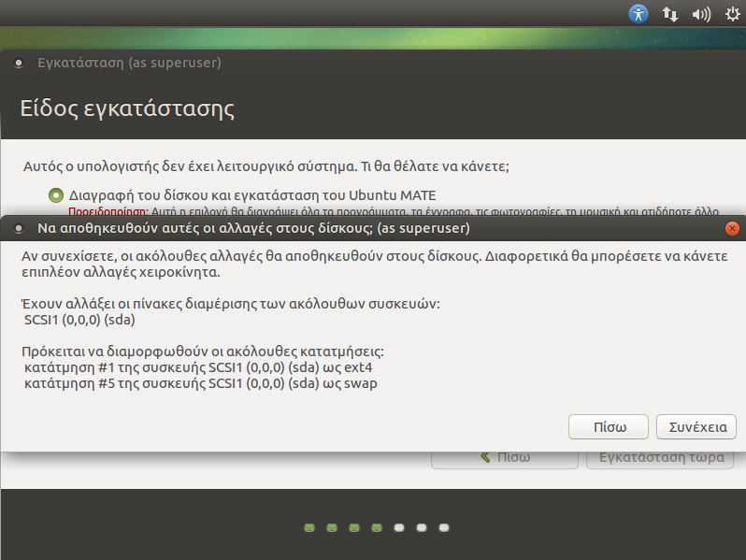The height and width of the screenshot is (560, 746).
Task: Click the first green progress dot
Action: (309, 528)
